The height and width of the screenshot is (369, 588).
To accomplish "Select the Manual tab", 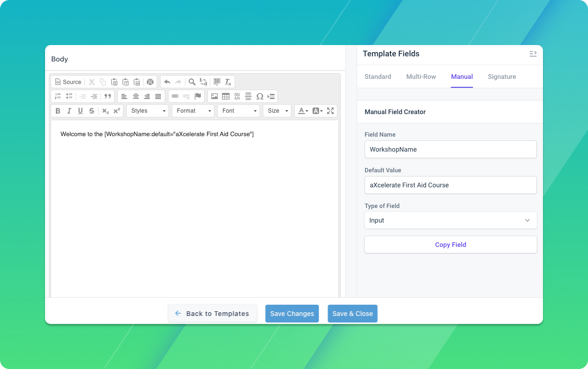I will pos(462,77).
